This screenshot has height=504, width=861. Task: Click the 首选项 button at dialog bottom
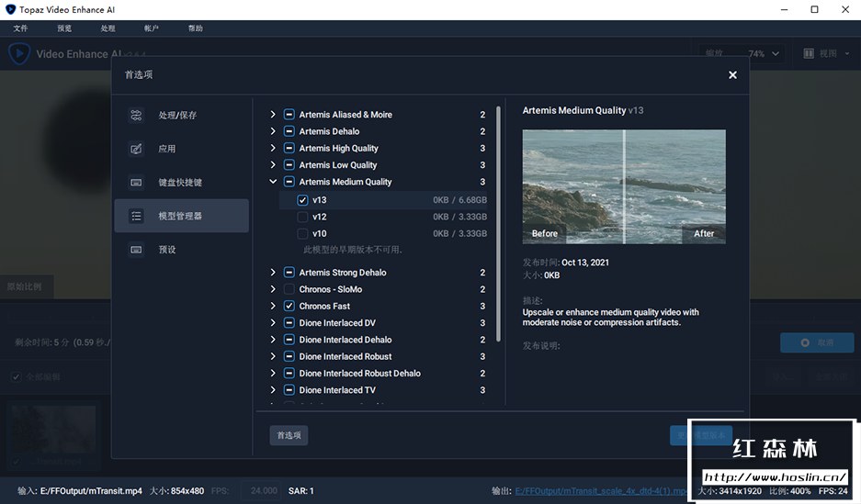pos(289,435)
